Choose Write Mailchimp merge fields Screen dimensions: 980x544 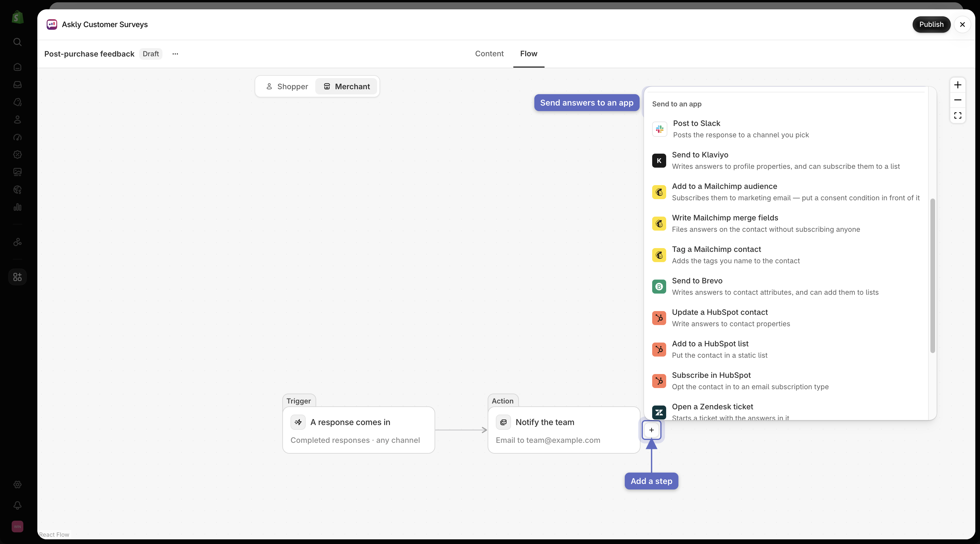(x=786, y=224)
